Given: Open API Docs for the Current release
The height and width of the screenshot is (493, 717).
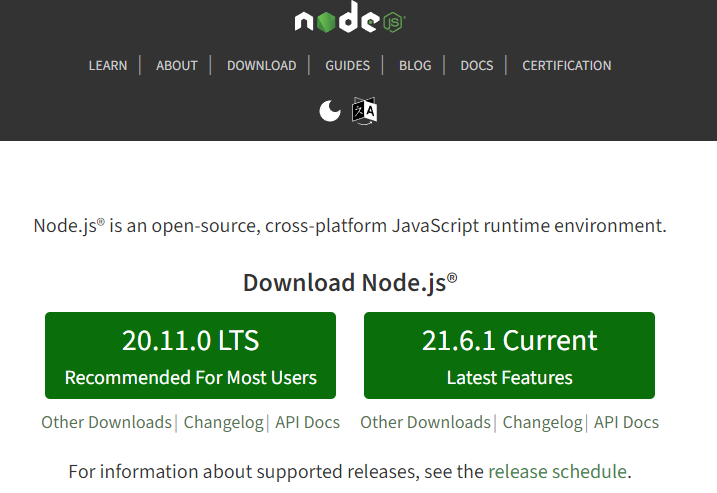Looking at the screenshot, I should point(626,422).
